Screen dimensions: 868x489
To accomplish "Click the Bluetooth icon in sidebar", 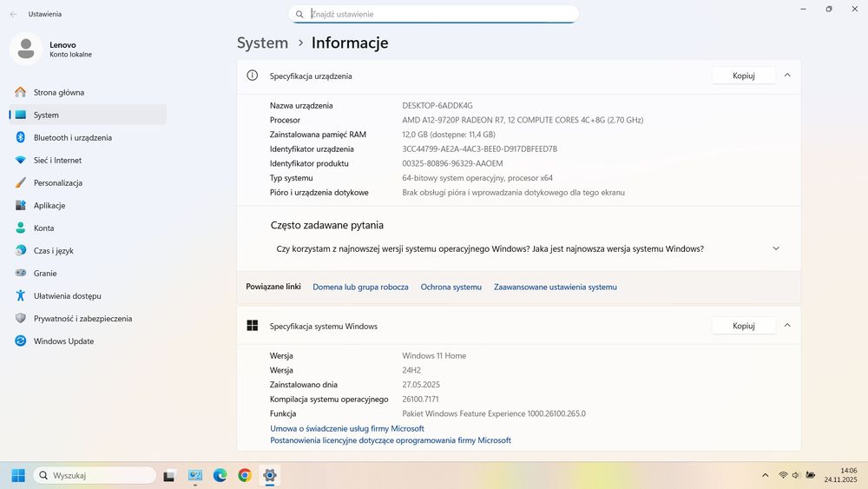I will tap(21, 137).
